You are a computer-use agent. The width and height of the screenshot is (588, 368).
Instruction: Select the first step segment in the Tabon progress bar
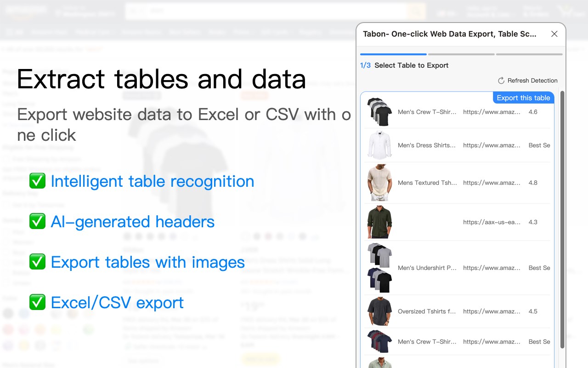(x=393, y=54)
